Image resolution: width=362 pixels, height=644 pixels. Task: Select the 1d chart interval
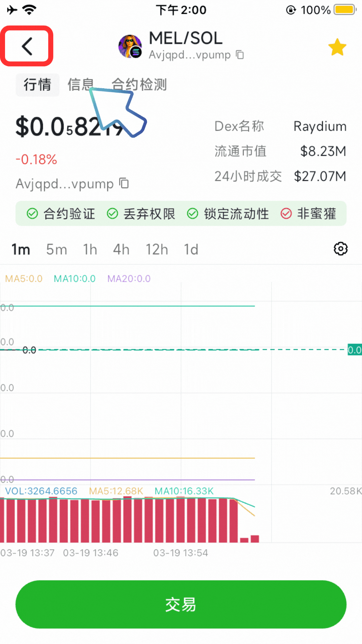point(191,250)
